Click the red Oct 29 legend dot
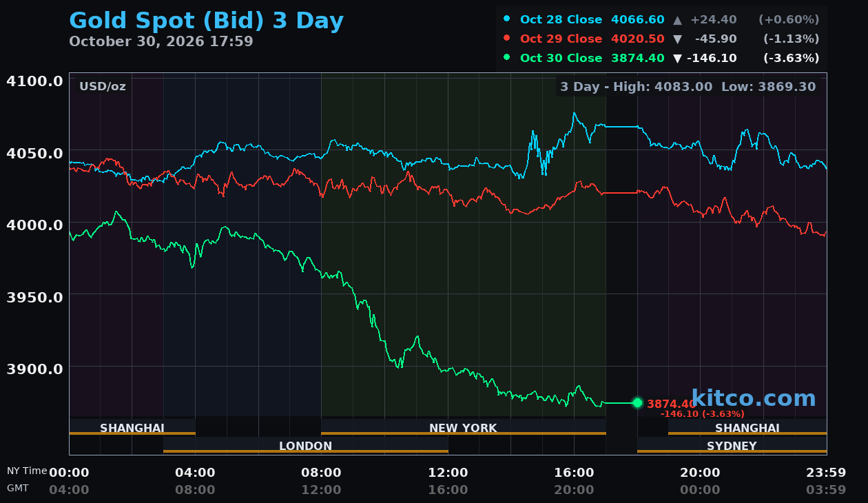 coord(507,38)
